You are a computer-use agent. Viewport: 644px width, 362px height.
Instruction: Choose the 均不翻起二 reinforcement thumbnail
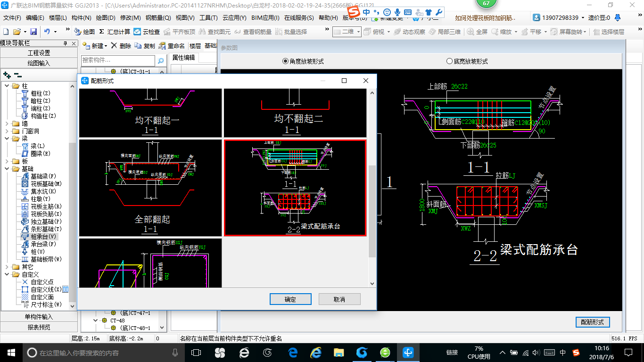pos(295,113)
